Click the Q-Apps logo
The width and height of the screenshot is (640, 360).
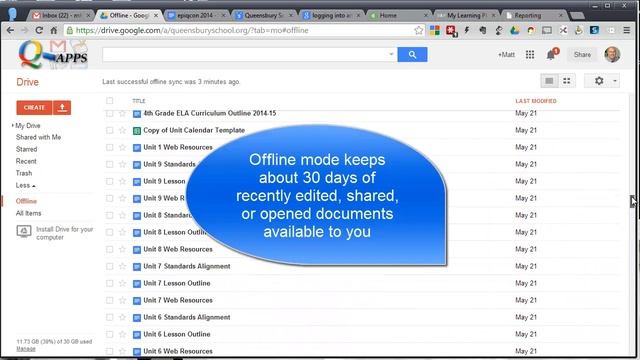click(53, 54)
